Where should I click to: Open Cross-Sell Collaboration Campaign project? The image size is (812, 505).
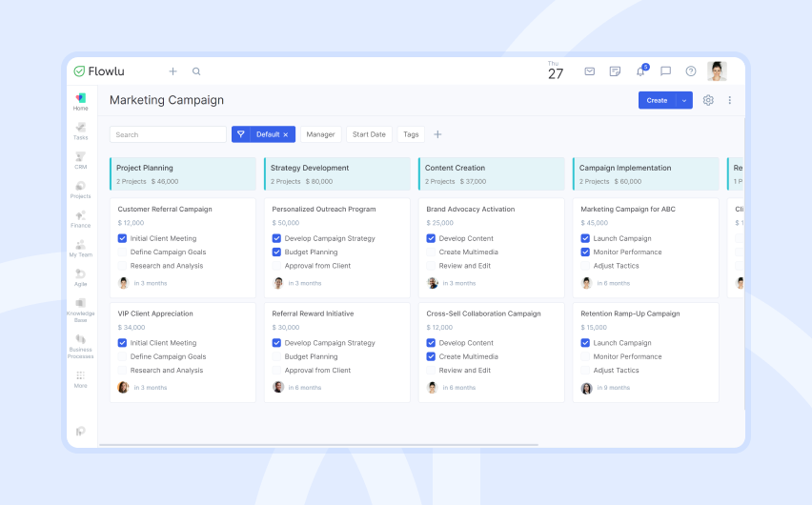484,313
